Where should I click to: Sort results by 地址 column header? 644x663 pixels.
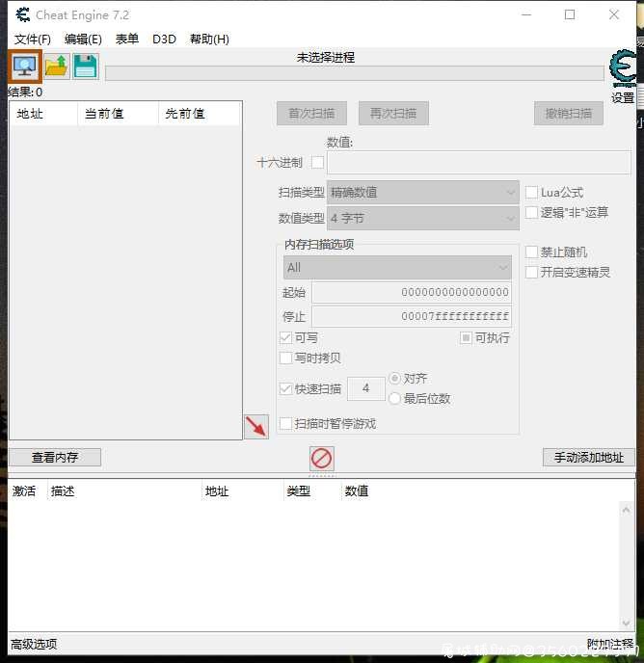[x=43, y=114]
